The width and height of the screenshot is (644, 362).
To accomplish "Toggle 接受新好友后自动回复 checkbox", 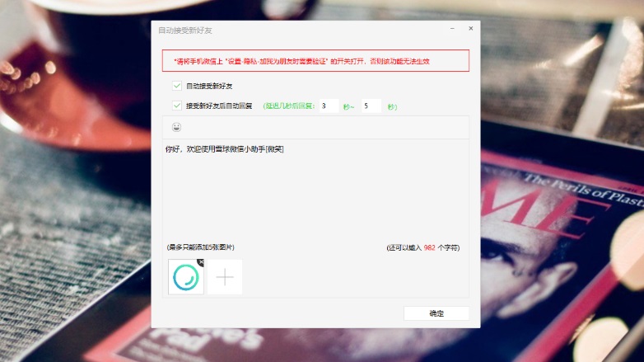I will coord(177,106).
